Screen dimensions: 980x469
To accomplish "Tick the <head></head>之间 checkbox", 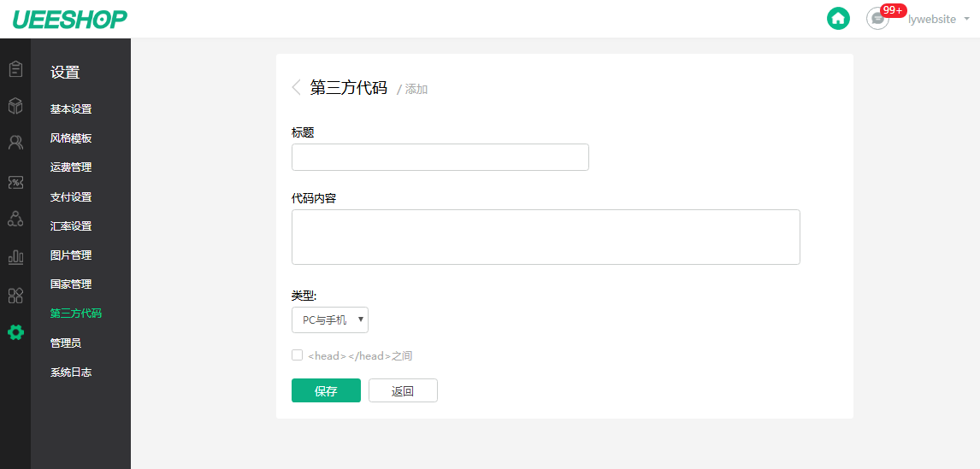I will 297,355.
